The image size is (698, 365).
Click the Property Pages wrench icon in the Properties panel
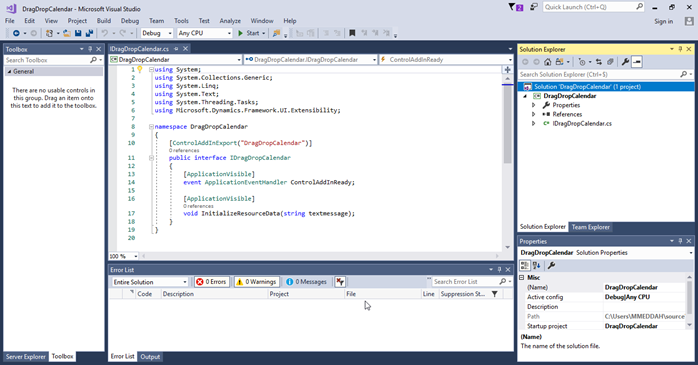(552, 265)
